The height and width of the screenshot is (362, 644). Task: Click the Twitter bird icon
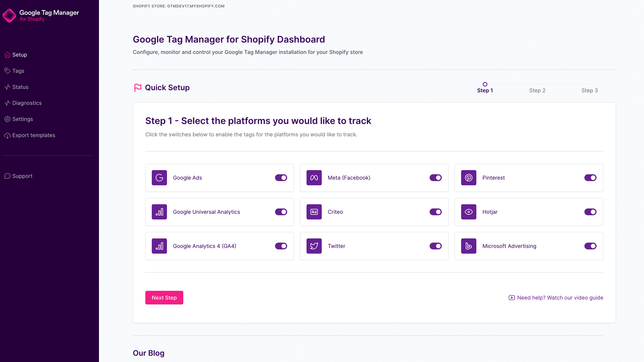coord(314,246)
